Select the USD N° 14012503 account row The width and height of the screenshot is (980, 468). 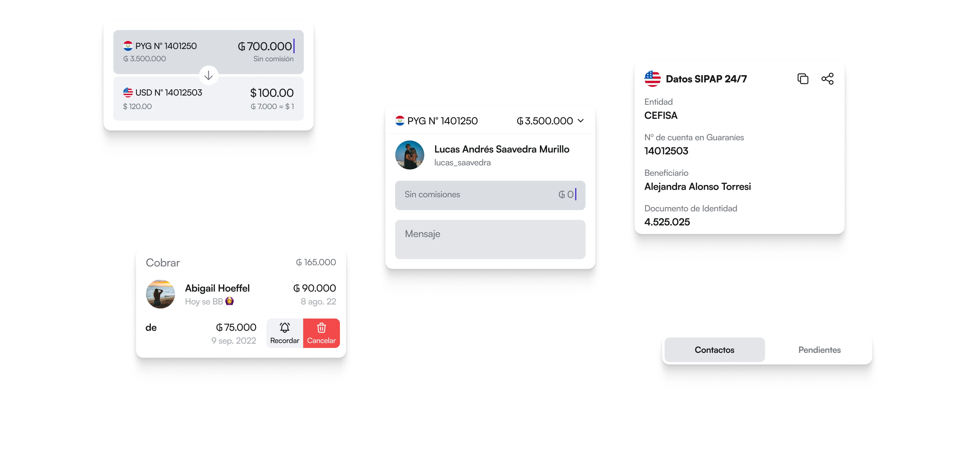point(168,93)
